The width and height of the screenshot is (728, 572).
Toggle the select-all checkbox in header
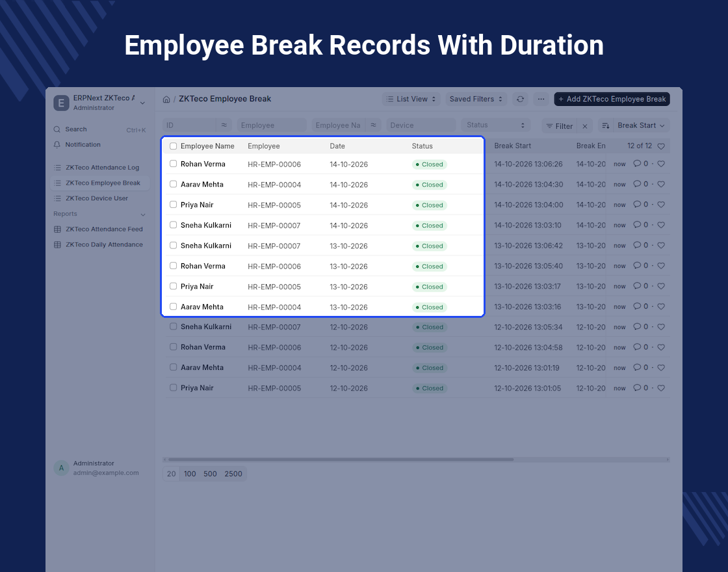tap(173, 146)
